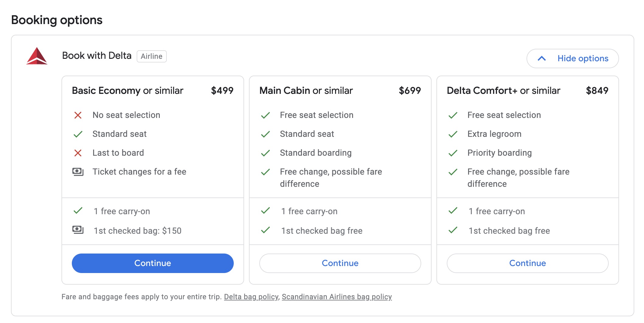Screen dimensions: 644x323
Task: Click the upward chevron in Hide options button
Action: pyautogui.click(x=542, y=59)
